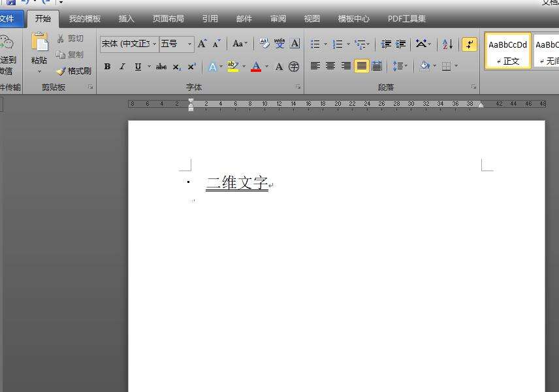Click the right indent marker on ruler
The image size is (559, 392).
click(481, 105)
